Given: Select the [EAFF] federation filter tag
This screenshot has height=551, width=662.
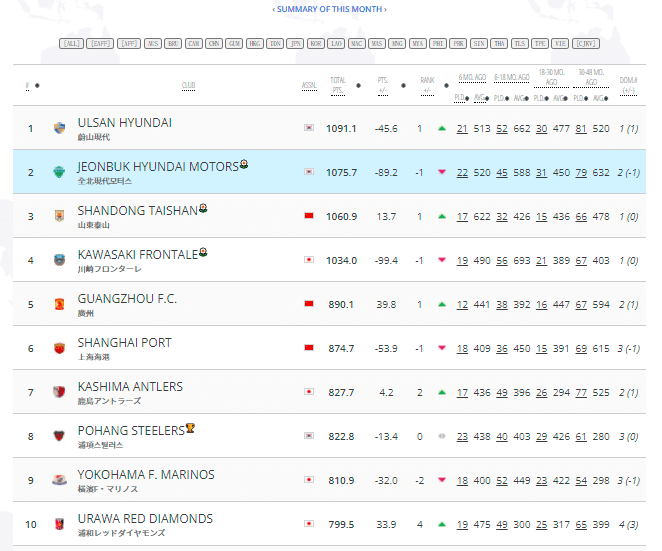Looking at the screenshot, I should click(100, 44).
